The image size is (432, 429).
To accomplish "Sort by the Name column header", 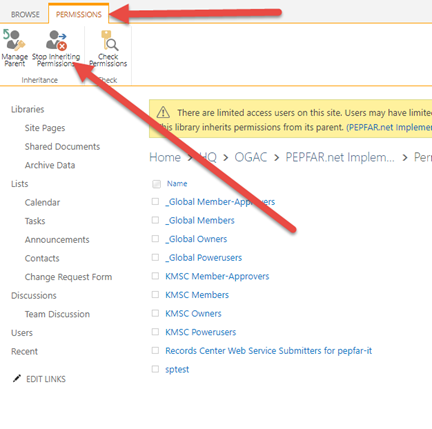I will (177, 184).
